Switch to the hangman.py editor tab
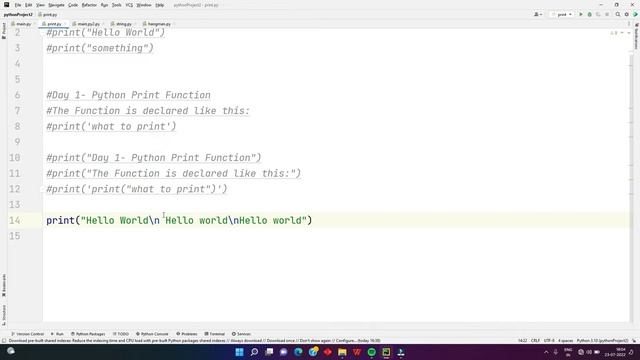640x360 pixels. tap(159, 24)
